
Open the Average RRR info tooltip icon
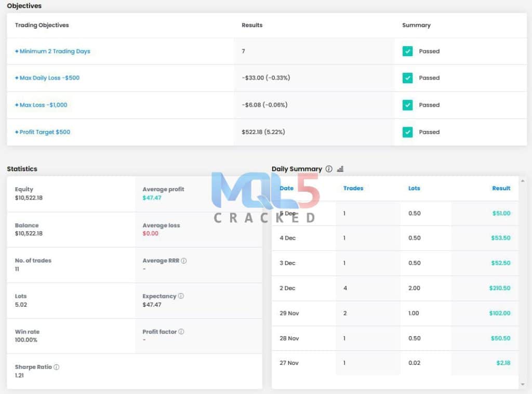183,260
